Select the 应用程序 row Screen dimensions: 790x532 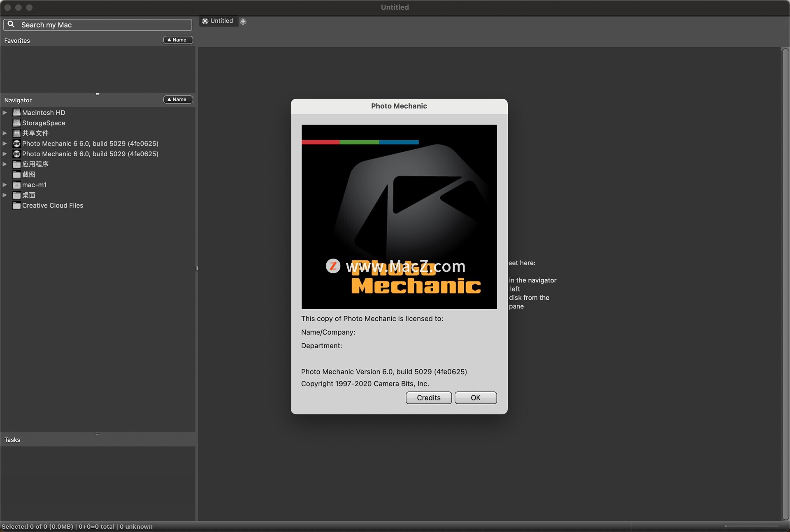coord(98,164)
